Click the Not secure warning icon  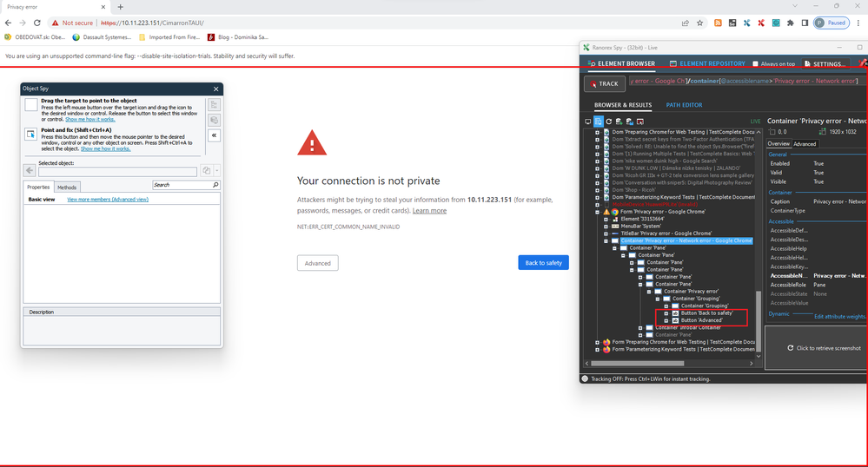pos(56,23)
